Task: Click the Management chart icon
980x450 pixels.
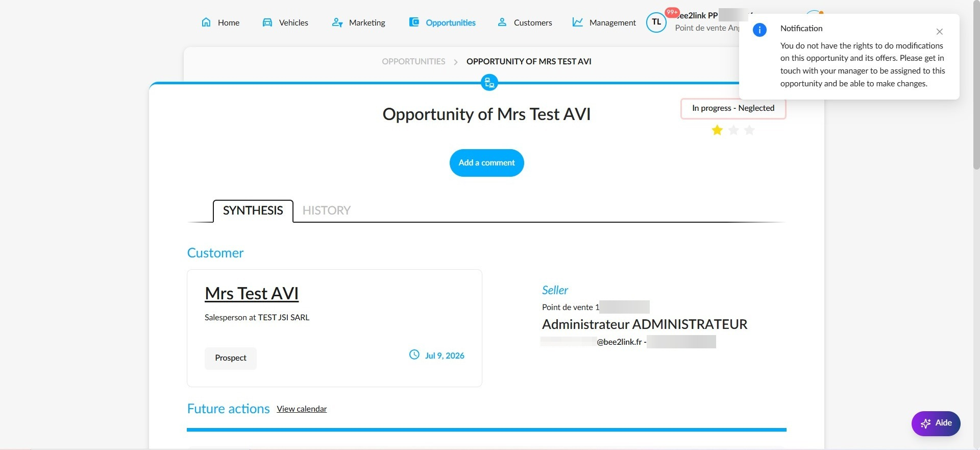Action: click(577, 22)
